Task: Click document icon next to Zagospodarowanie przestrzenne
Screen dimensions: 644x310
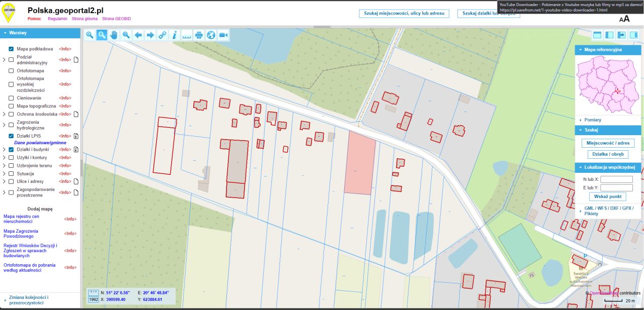Action: tap(76, 192)
